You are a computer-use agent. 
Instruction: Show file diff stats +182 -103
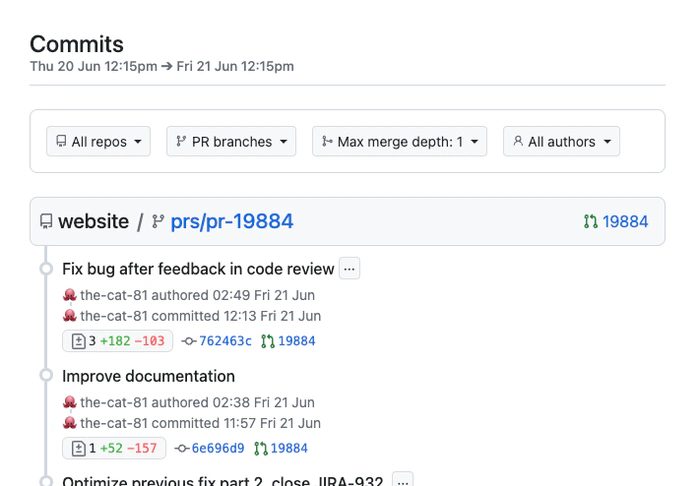[x=118, y=341]
